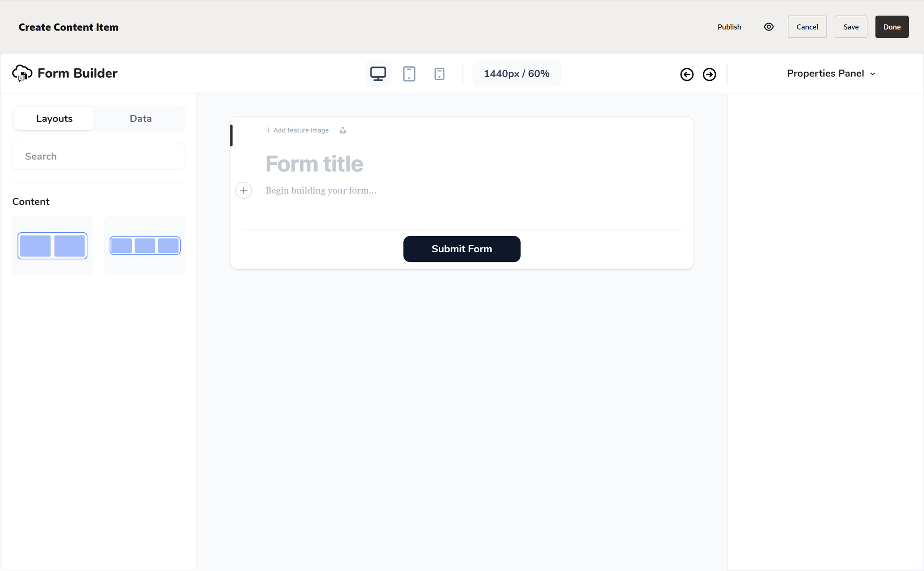Click Add feature image link

297,130
